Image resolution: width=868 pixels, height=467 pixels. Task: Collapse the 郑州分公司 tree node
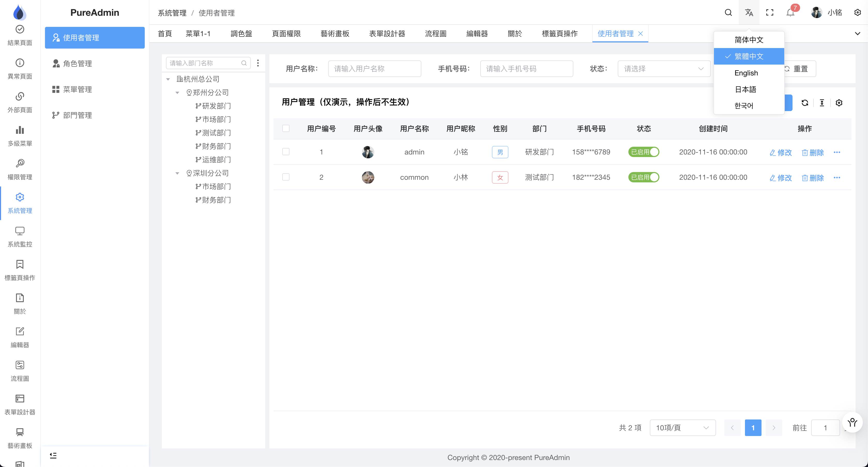coord(177,92)
